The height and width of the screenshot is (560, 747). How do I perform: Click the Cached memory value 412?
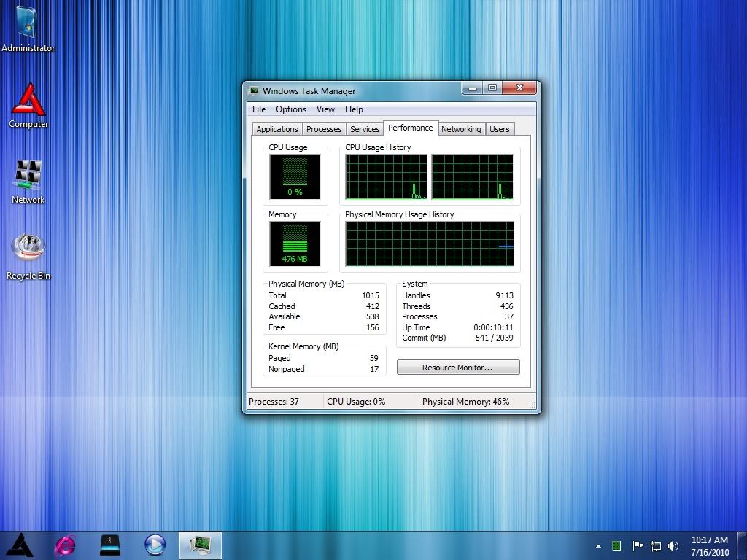[x=373, y=306]
